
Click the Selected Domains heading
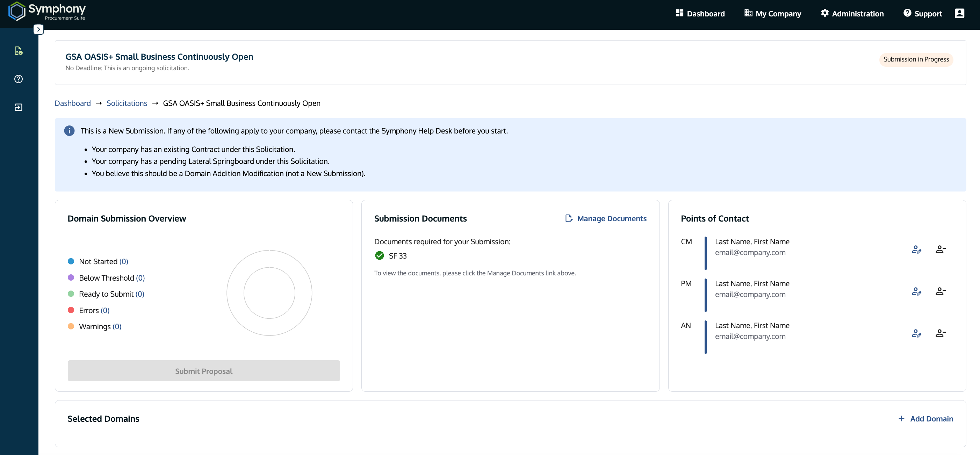(103, 418)
